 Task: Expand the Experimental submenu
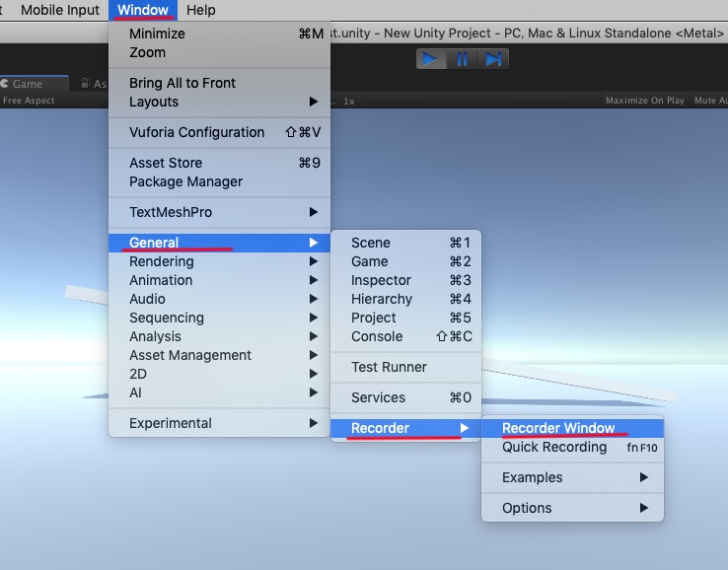coord(219,423)
